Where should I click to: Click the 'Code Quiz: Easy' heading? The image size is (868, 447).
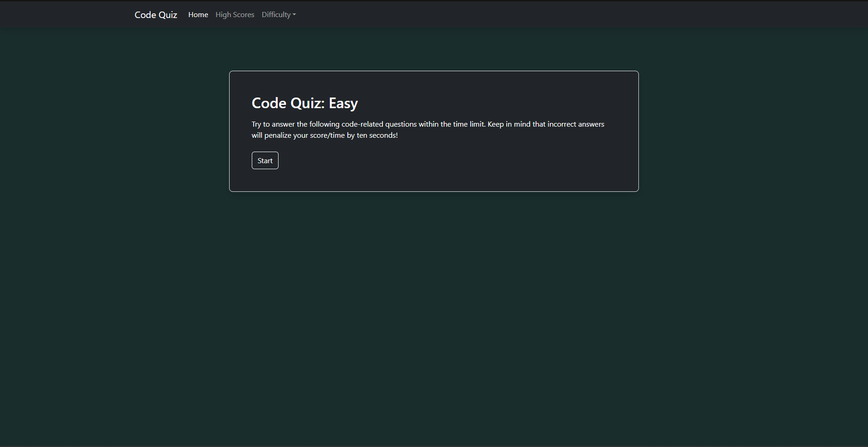(304, 103)
